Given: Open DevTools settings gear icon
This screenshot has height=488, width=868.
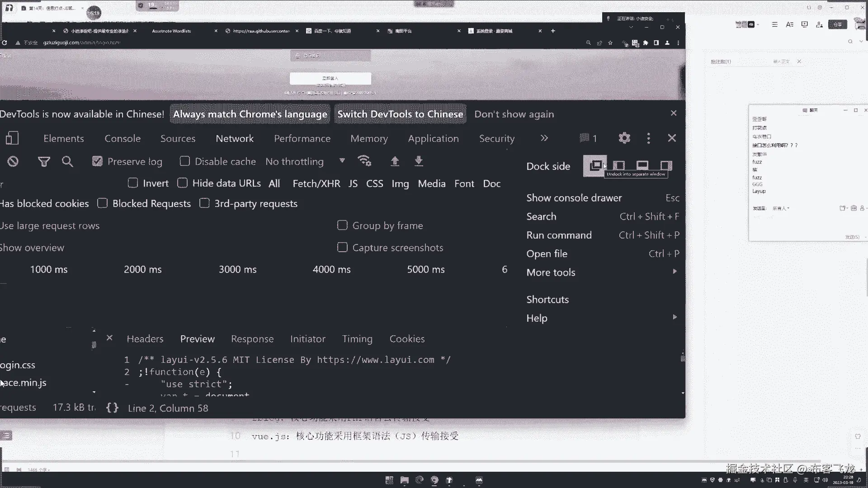Looking at the screenshot, I should tap(624, 138).
